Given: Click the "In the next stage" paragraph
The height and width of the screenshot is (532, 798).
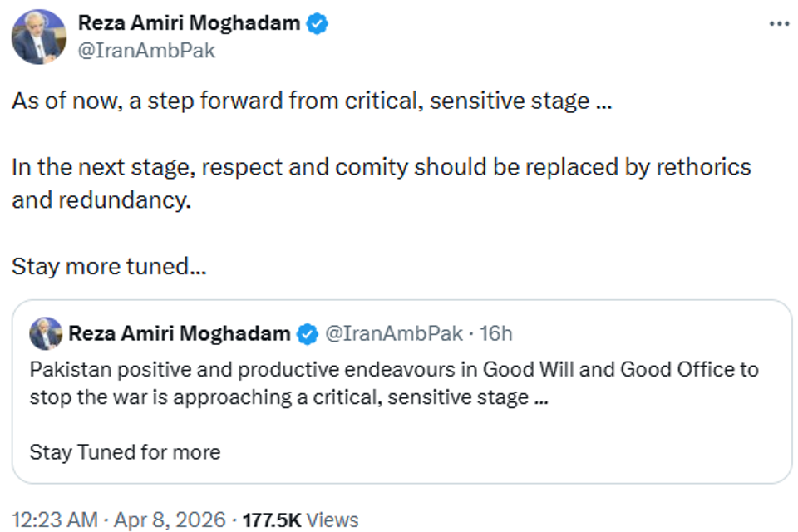Looking at the screenshot, I should click(x=381, y=167).
